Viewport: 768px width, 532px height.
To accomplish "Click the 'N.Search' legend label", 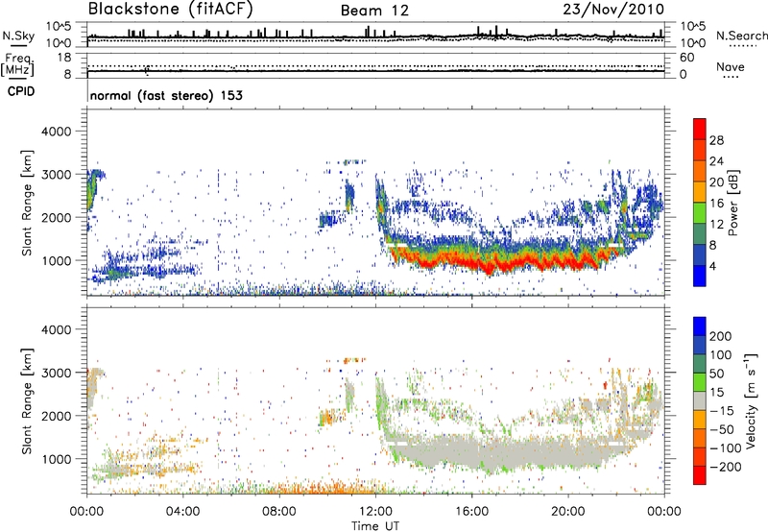I will click(741, 36).
